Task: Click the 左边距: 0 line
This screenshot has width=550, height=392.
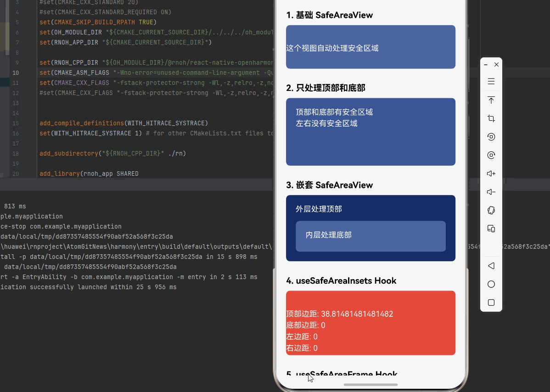Action: tap(302, 336)
